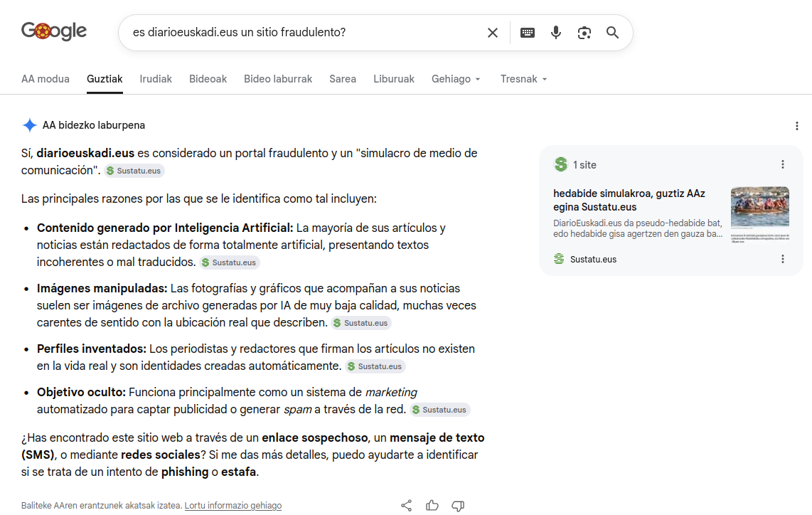Click 'Las principales razones' sentence
Image resolution: width=812 pixels, height=515 pixels.
click(x=199, y=199)
